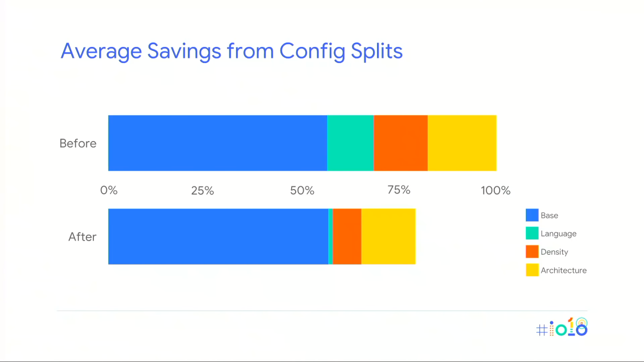This screenshot has width=644, height=362.
Task: Click the blue Base legend swatch
Action: (x=532, y=215)
